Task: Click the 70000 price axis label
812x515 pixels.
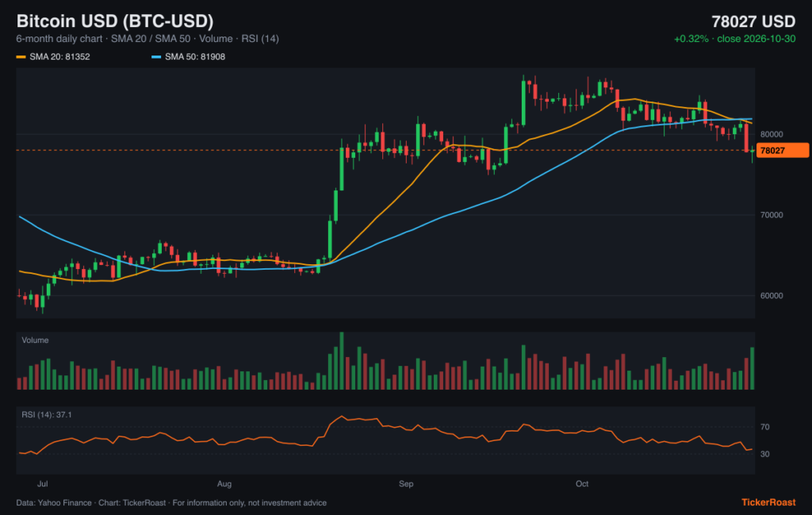Action: (772, 215)
